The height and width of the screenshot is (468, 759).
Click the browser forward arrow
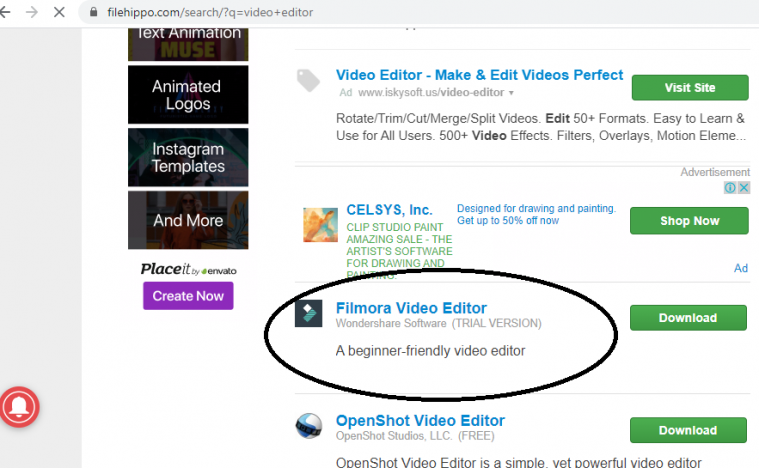32,12
